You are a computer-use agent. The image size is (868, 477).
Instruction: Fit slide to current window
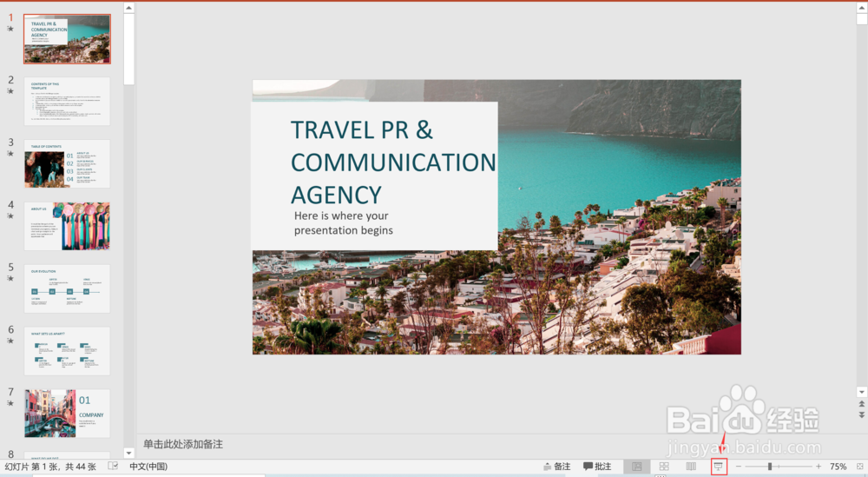pos(859,467)
